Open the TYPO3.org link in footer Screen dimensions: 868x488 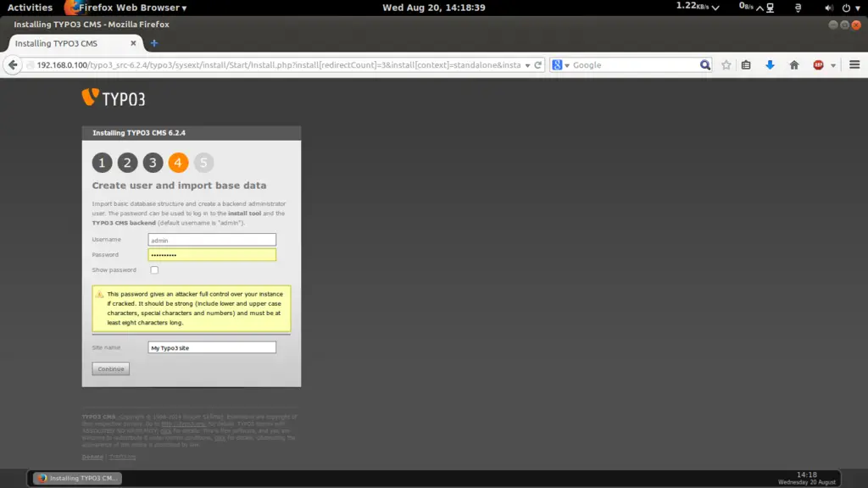(x=122, y=457)
